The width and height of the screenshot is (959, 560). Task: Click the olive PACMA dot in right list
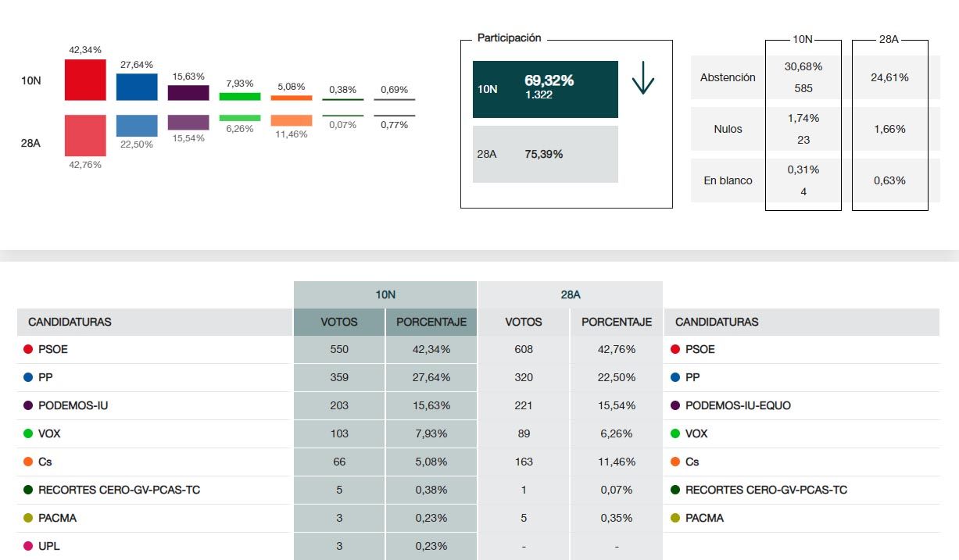(675, 518)
